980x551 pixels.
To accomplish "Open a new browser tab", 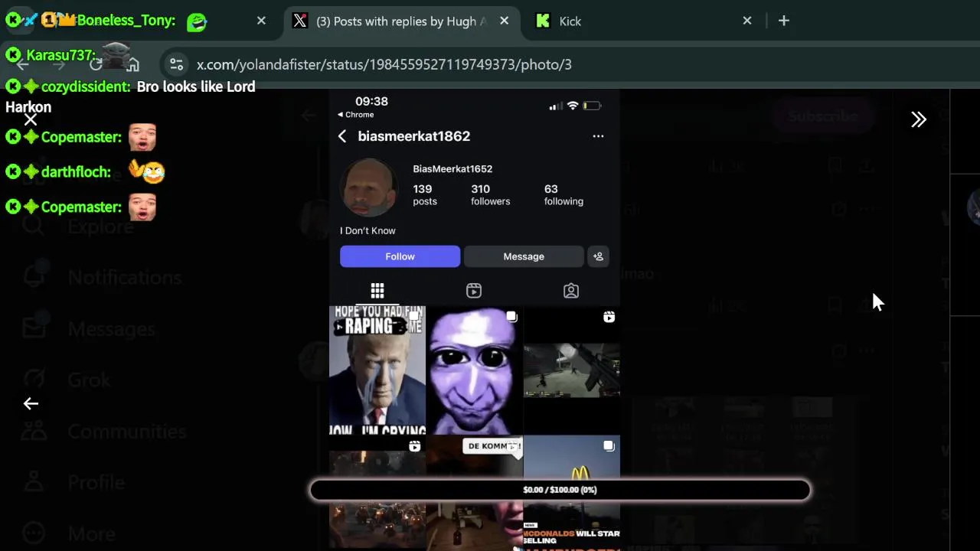I will pos(783,21).
